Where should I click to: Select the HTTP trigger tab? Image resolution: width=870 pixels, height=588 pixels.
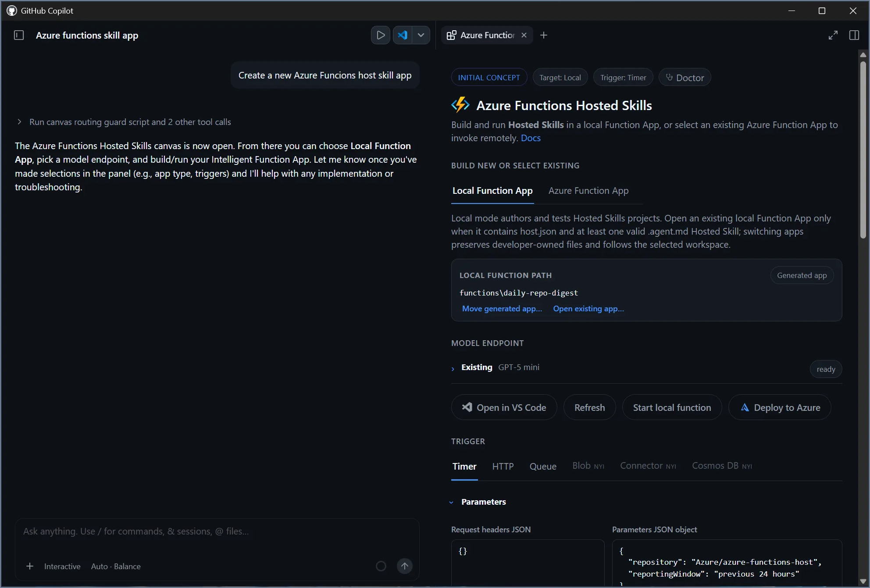pyautogui.click(x=503, y=466)
